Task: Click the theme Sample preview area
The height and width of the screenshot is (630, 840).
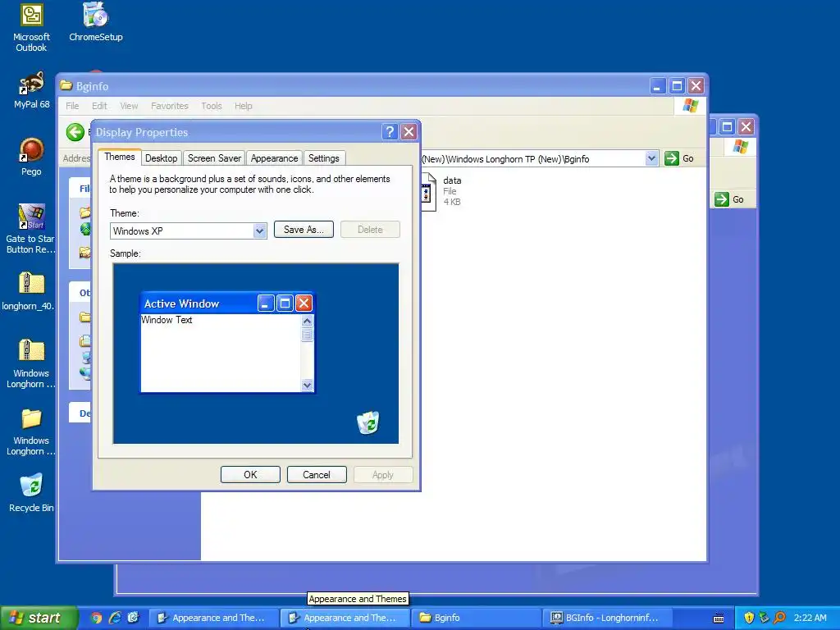Action: coord(256,354)
